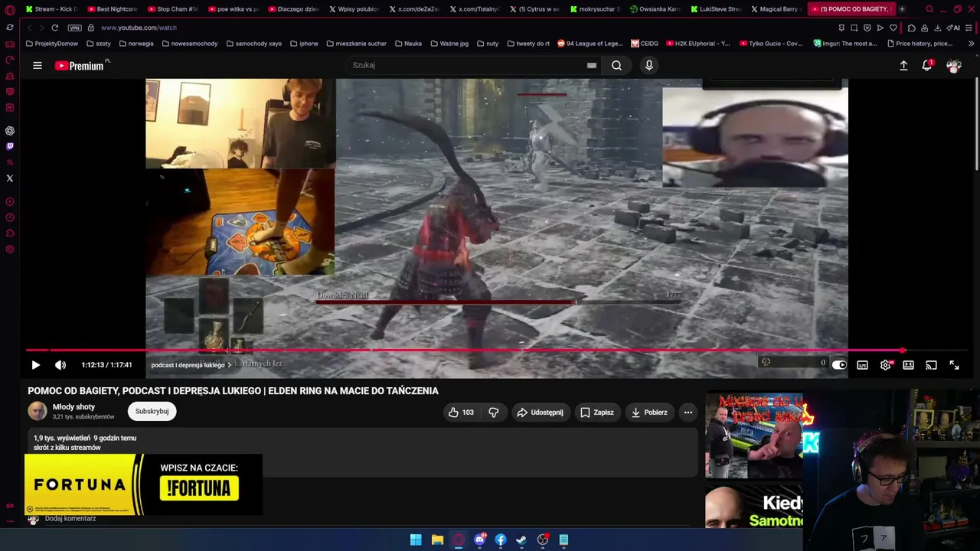This screenshot has height=551, width=980.
Task: Open the police-themed recommended video thumbnail
Action: pyautogui.click(x=754, y=435)
